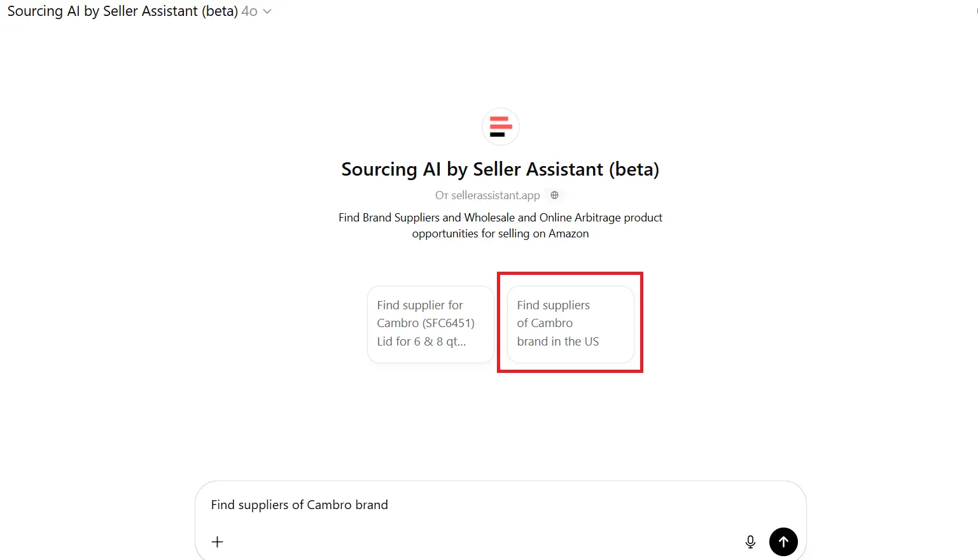
Task: Start voice input using the microphone icon
Action: pyautogui.click(x=750, y=542)
